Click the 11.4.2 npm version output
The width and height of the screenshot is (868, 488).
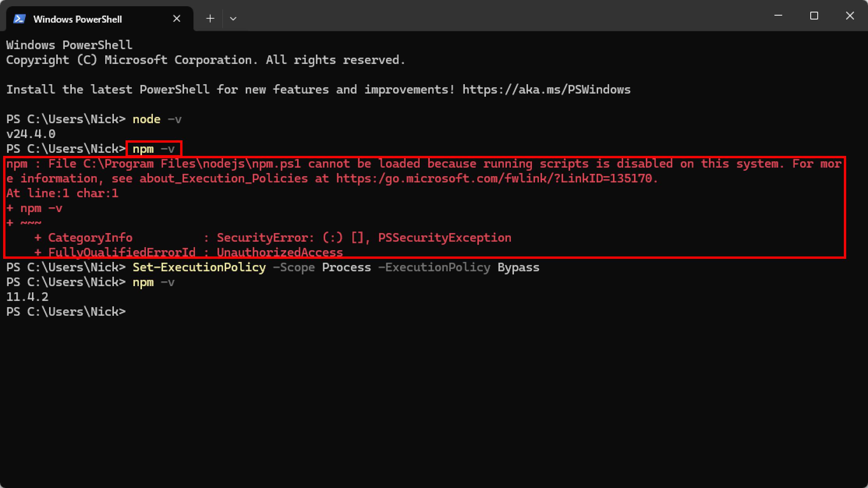tap(27, 297)
